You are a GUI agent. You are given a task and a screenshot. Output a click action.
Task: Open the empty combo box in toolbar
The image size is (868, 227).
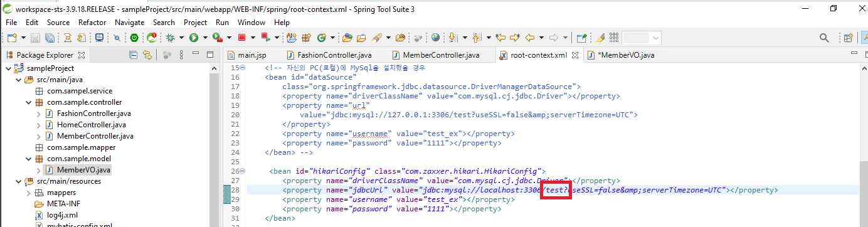[642, 38]
